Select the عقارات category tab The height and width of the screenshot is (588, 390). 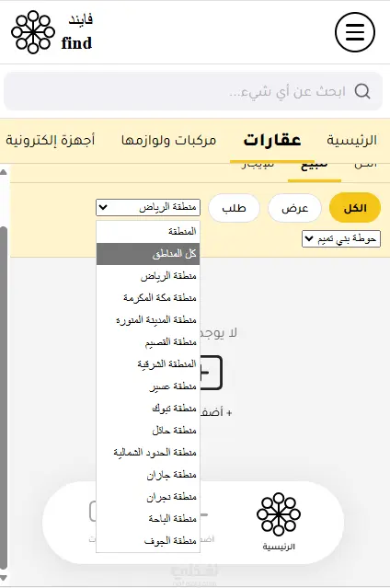point(272,140)
